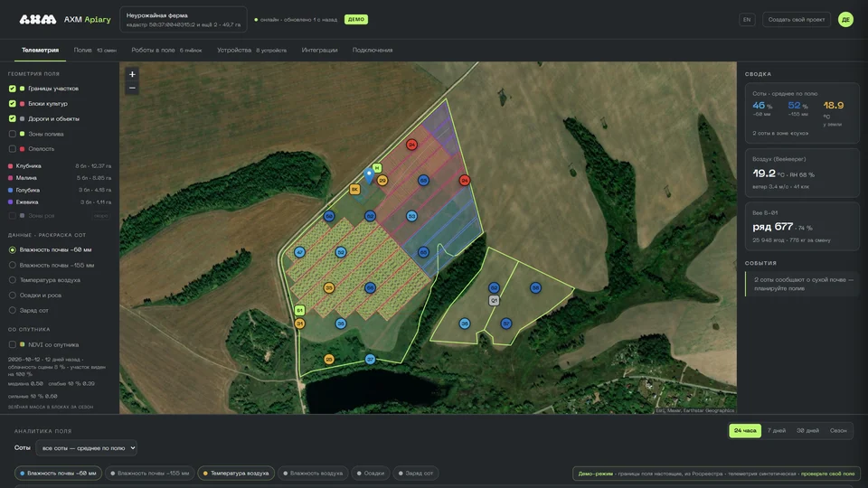Select the 7 дней time range
The image size is (868, 488).
pos(776,430)
